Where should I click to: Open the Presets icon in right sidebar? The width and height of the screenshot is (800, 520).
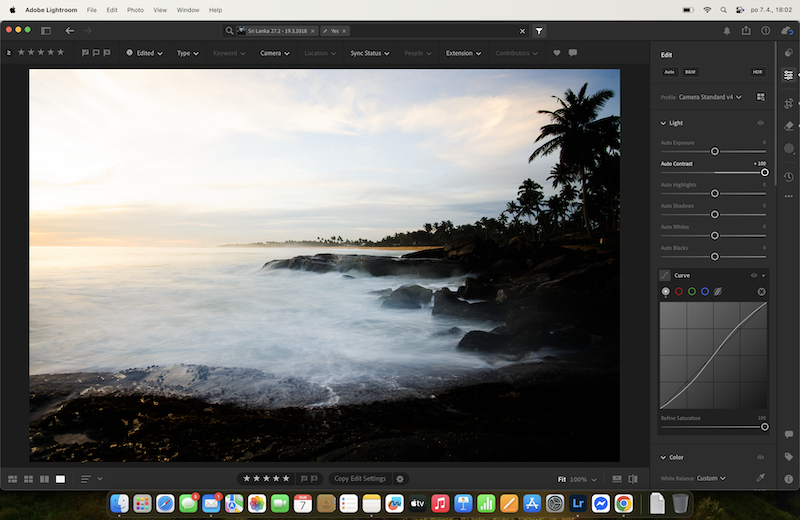click(789, 53)
